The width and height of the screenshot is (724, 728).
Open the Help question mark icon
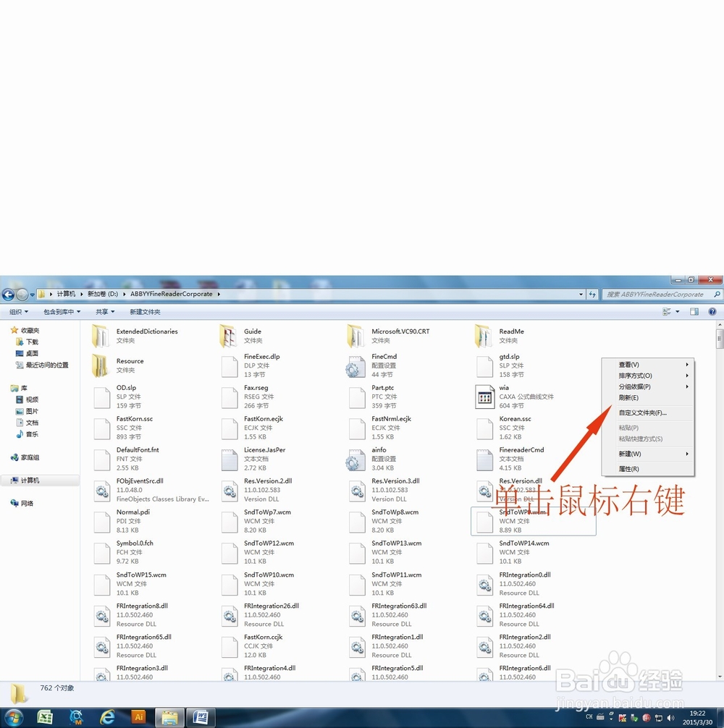click(712, 312)
